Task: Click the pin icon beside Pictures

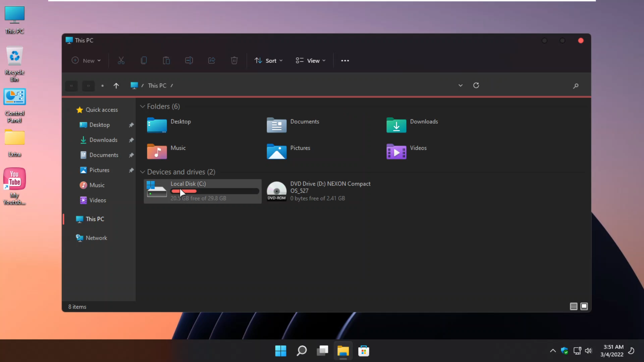Action: click(x=131, y=170)
